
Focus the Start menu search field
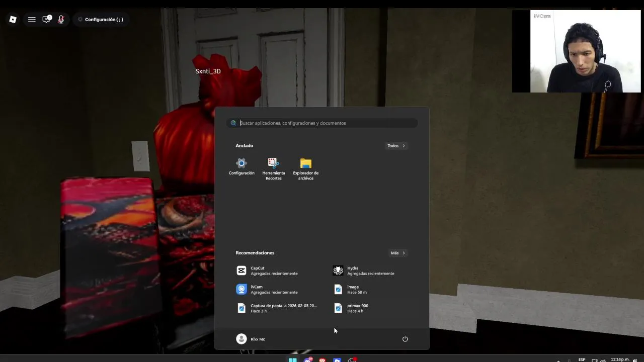(322, 123)
